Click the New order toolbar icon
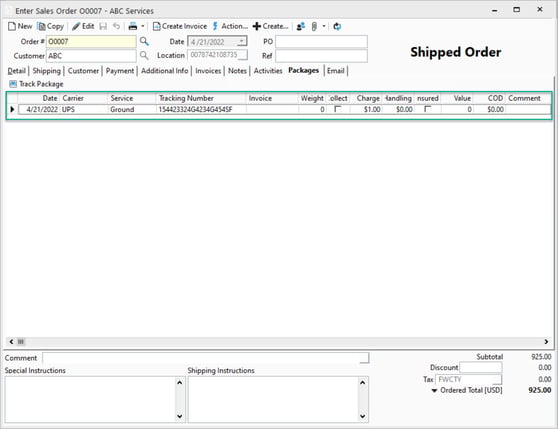Viewport: 558px width, 429px height. coord(12,26)
